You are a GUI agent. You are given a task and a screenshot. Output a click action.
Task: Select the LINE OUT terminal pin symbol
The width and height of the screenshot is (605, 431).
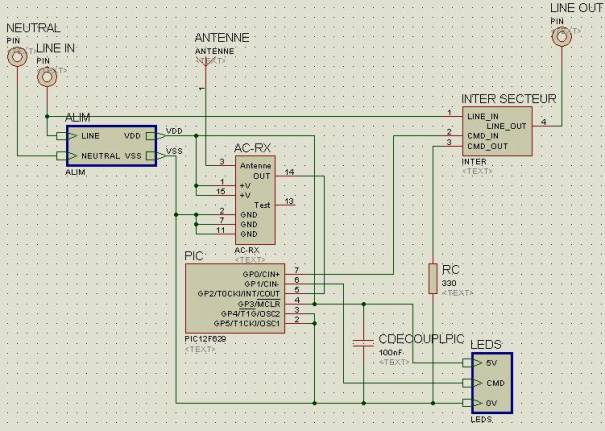(x=561, y=37)
